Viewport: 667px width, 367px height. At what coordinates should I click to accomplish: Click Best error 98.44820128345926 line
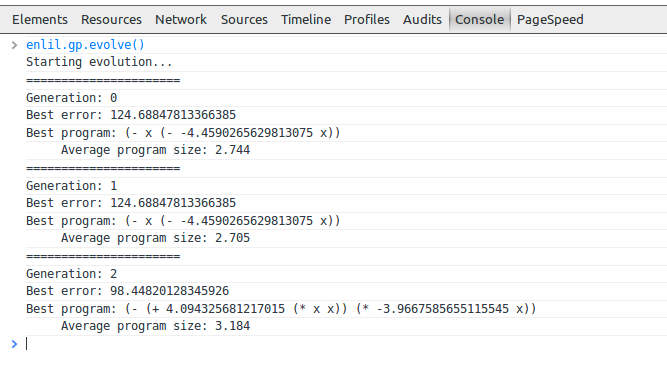click(128, 291)
